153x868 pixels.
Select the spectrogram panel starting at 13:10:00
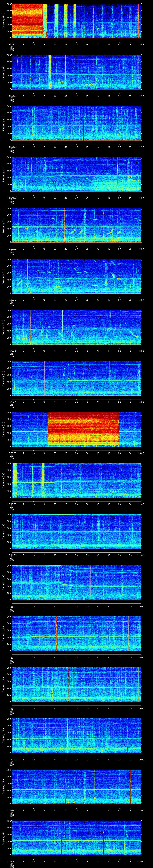[x=76, y=481]
